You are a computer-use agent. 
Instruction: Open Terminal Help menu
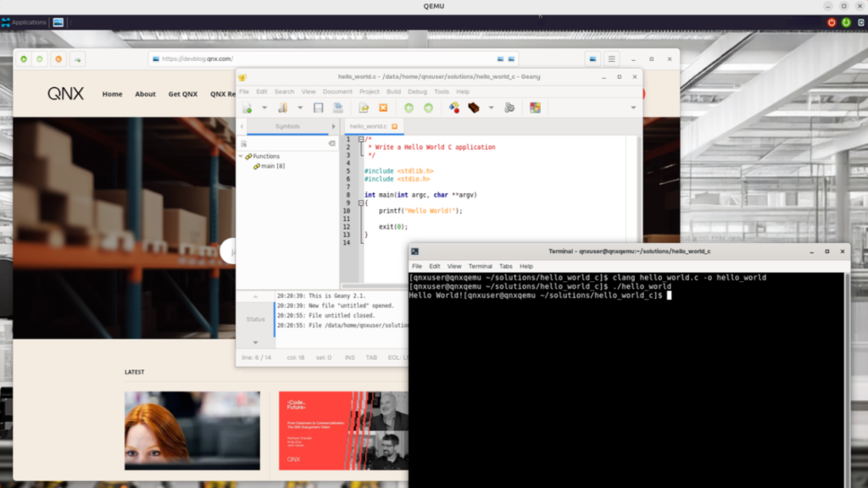pyautogui.click(x=526, y=267)
